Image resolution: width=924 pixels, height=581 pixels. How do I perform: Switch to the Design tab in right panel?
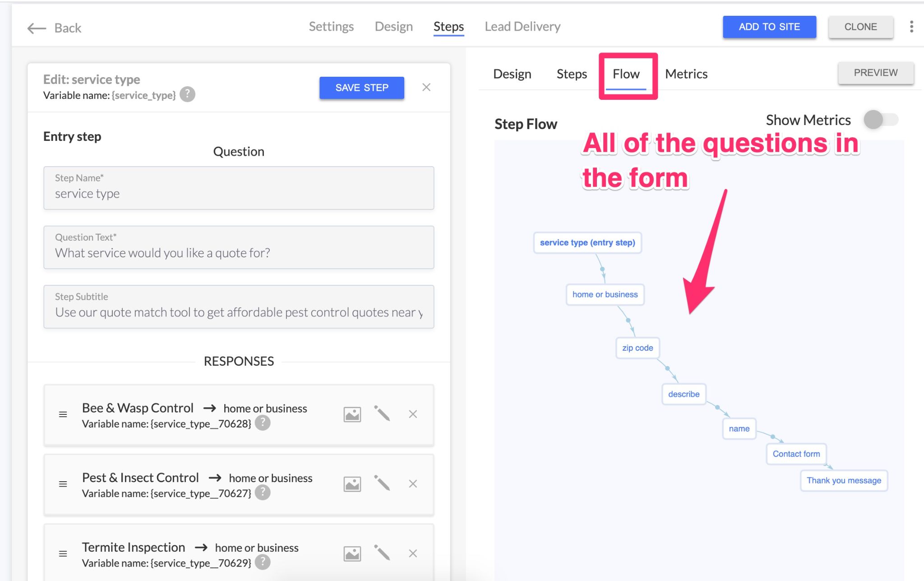click(512, 74)
